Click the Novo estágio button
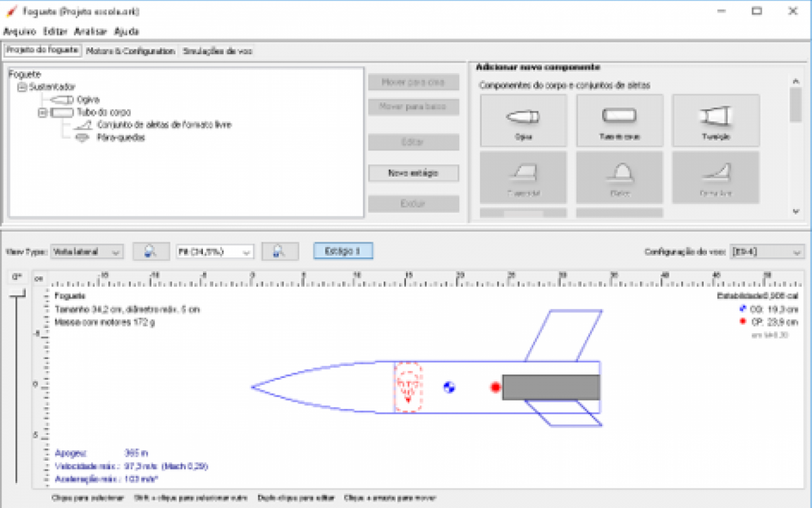The image size is (812, 508). coord(413,173)
